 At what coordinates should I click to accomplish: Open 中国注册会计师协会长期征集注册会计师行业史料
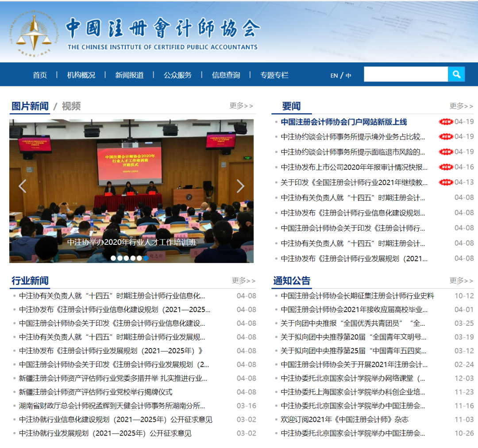tap(357, 296)
